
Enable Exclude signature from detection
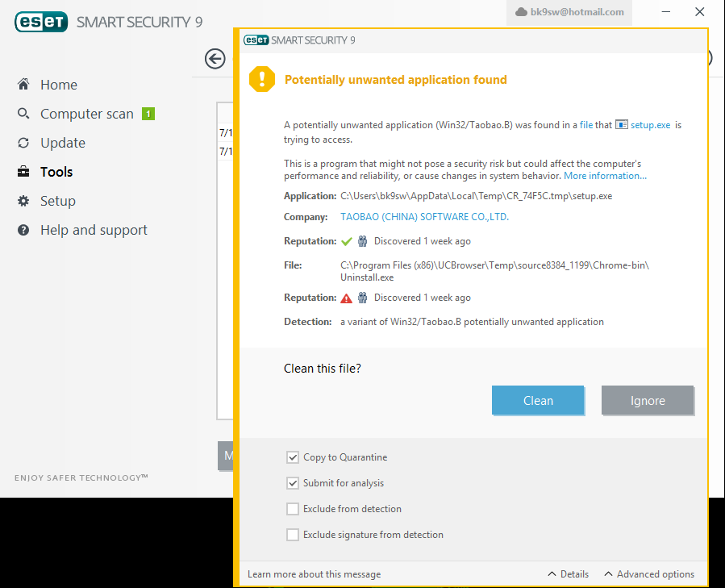point(293,535)
